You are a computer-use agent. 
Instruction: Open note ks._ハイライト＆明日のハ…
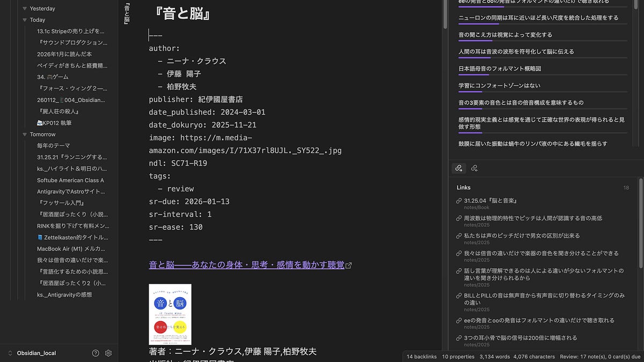tap(71, 168)
